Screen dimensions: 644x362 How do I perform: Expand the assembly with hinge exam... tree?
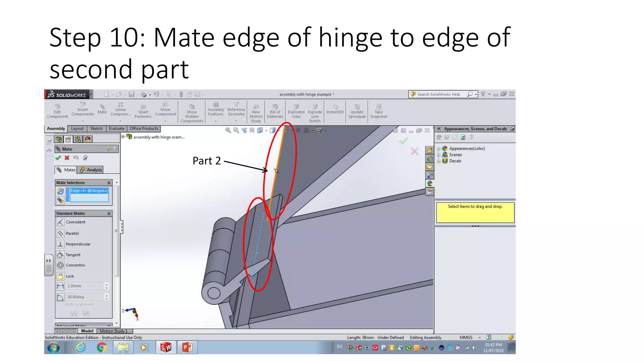coord(123,137)
